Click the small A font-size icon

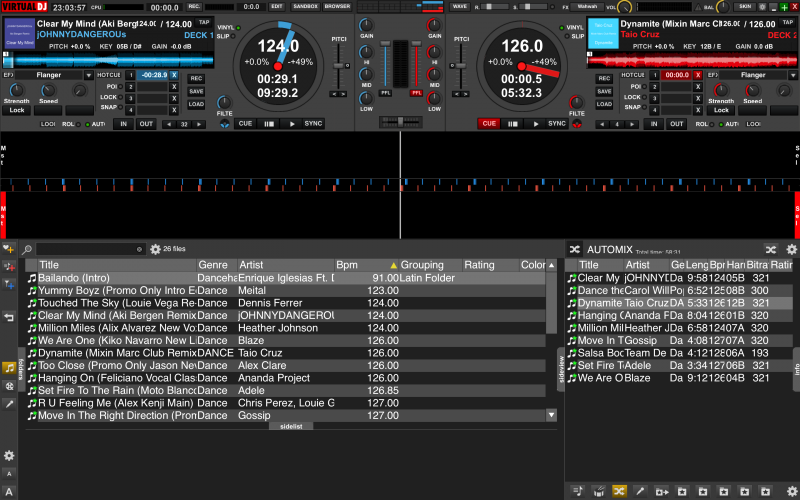pos(9,474)
